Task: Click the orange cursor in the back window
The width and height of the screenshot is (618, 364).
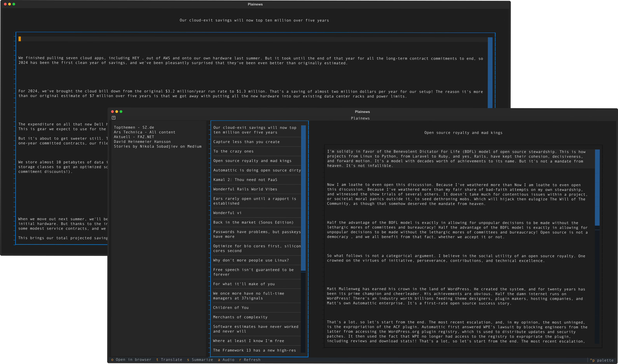Action: pos(20,39)
